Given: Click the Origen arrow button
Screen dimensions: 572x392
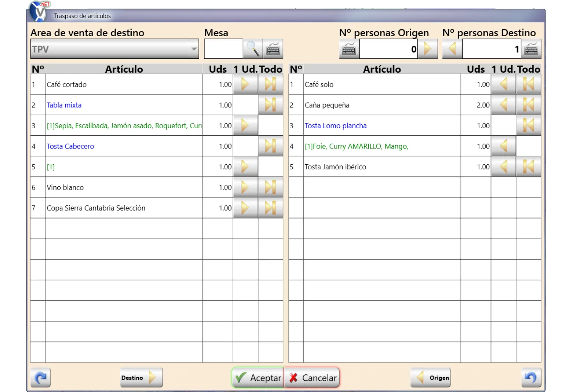Looking at the screenshot, I should (x=430, y=378).
